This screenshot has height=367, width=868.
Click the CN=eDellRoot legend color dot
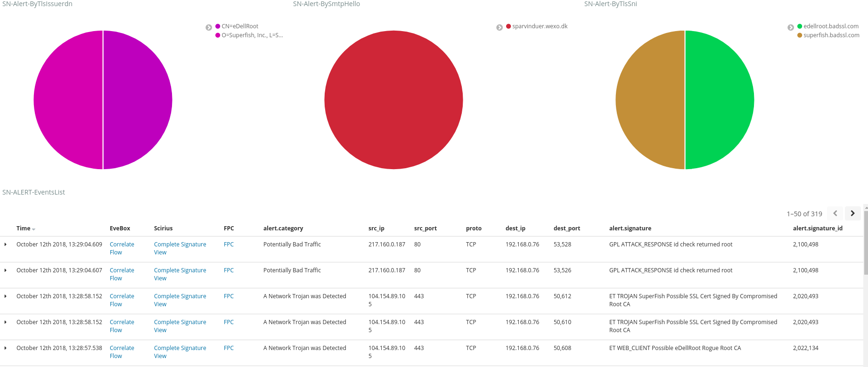pyautogui.click(x=218, y=26)
